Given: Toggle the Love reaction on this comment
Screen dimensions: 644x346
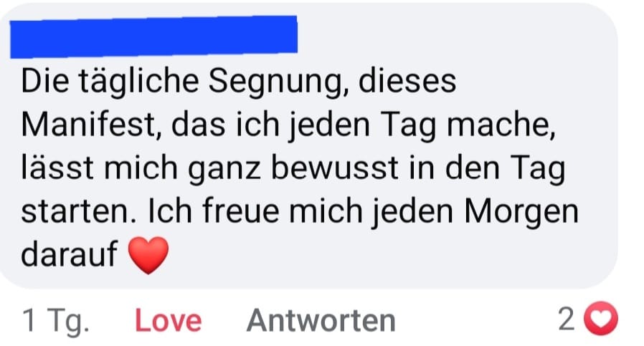Looking at the screenshot, I should (169, 320).
